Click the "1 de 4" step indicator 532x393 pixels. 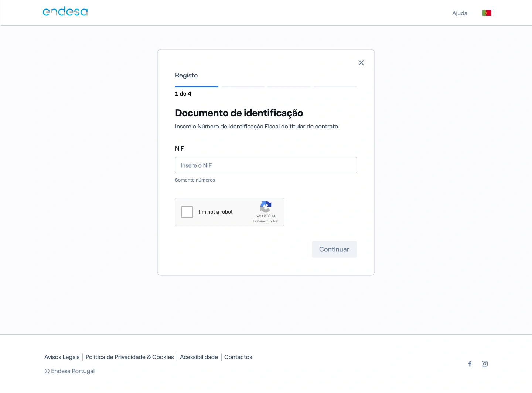183,94
